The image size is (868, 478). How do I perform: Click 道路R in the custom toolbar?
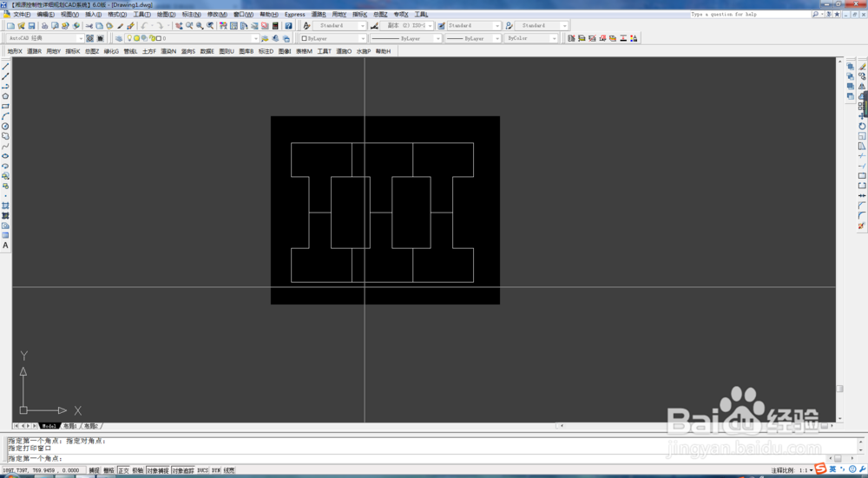(x=35, y=51)
